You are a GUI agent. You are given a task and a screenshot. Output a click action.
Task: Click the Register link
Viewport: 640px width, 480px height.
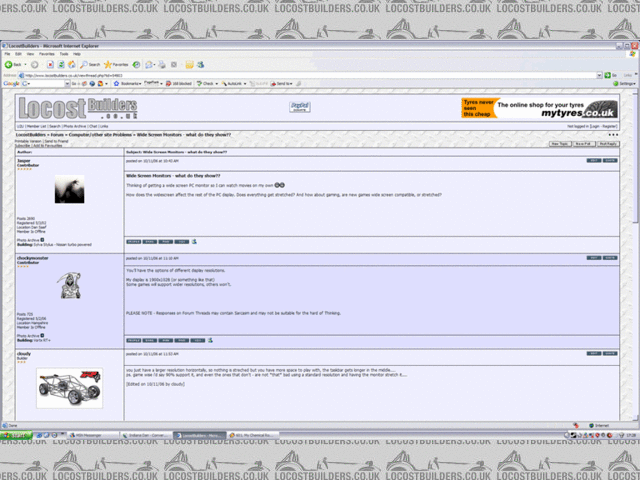[x=609, y=127]
